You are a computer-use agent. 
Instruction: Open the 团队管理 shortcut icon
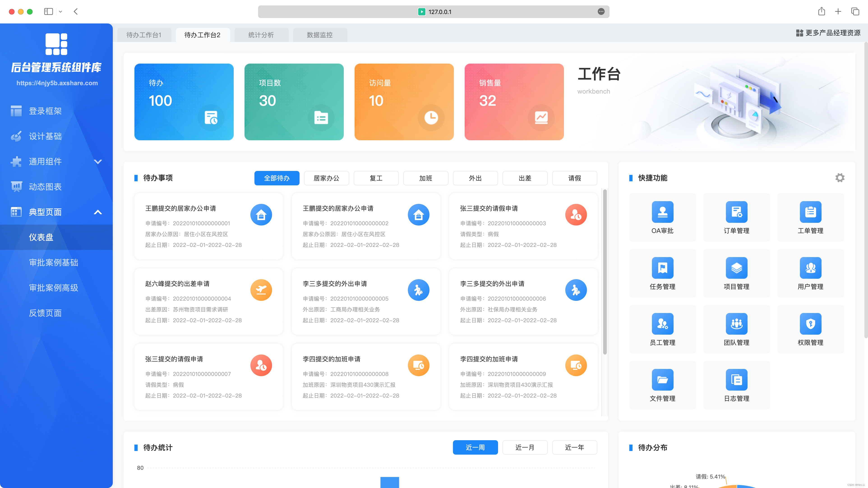(x=736, y=324)
